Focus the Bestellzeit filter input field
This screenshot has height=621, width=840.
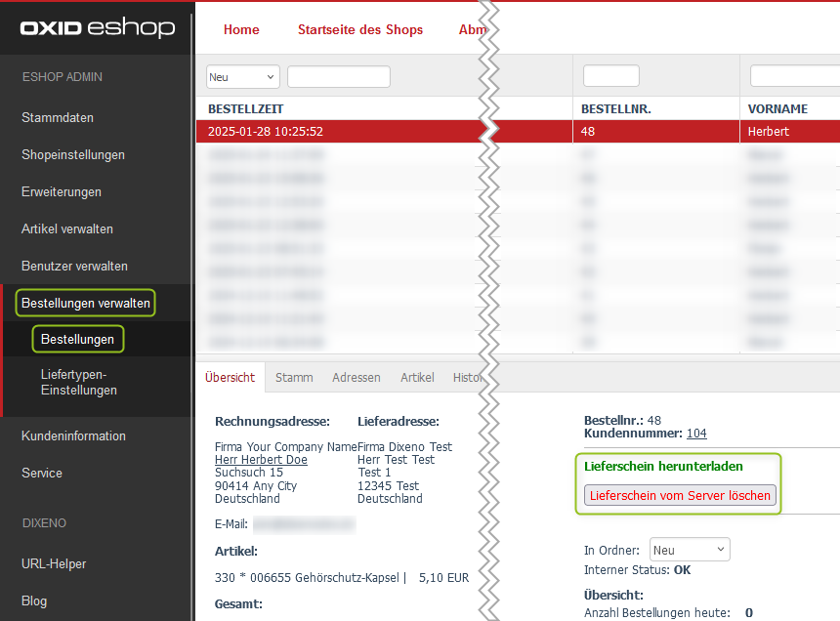click(x=339, y=76)
